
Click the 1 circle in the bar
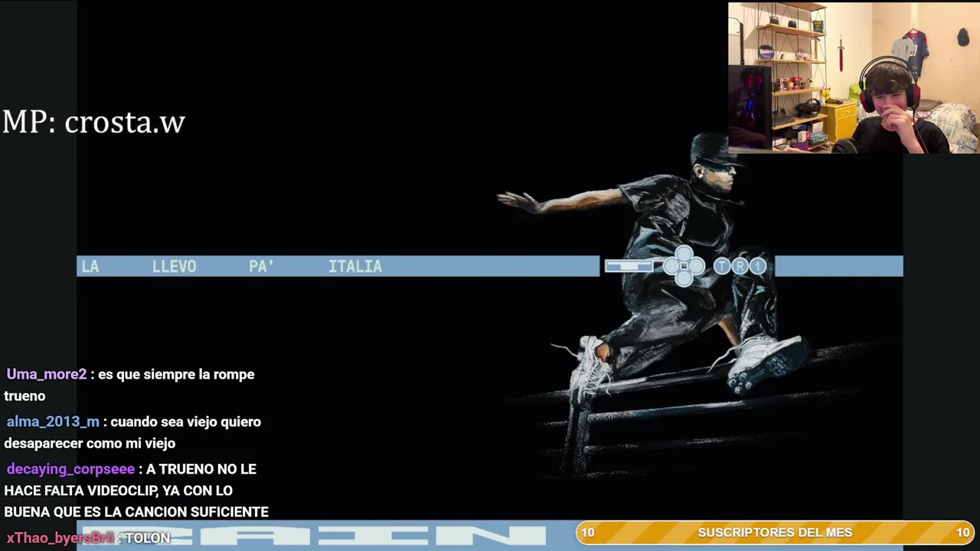click(757, 266)
